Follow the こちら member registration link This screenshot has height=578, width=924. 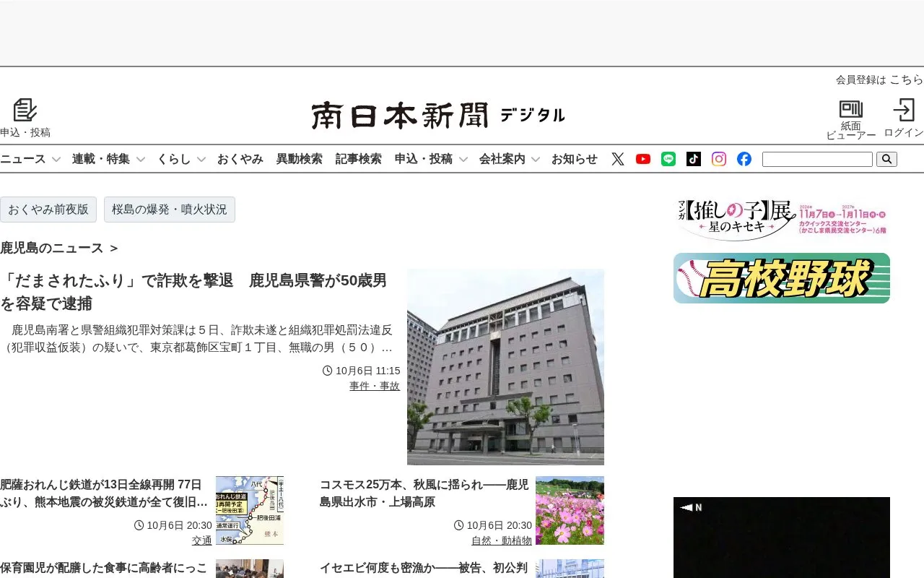907,79
